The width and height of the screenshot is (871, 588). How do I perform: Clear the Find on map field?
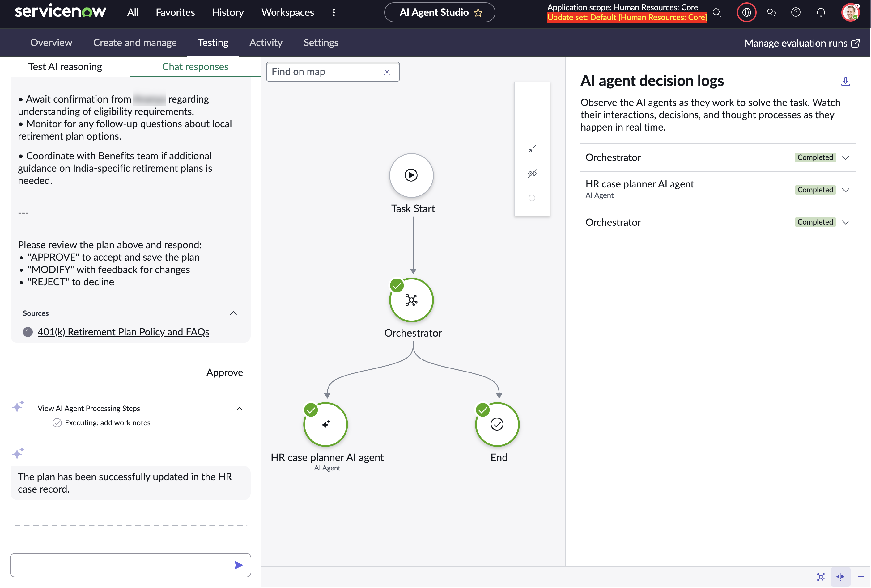(x=387, y=72)
